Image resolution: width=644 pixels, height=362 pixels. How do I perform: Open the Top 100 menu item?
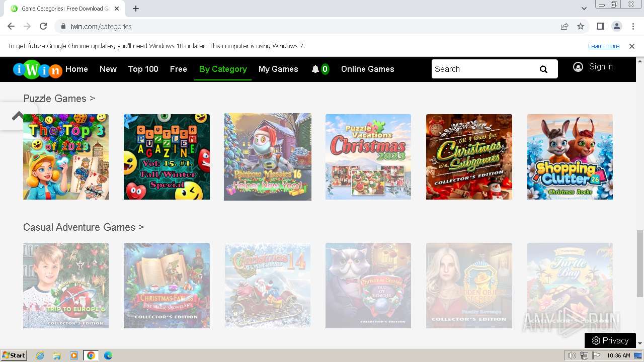(143, 69)
